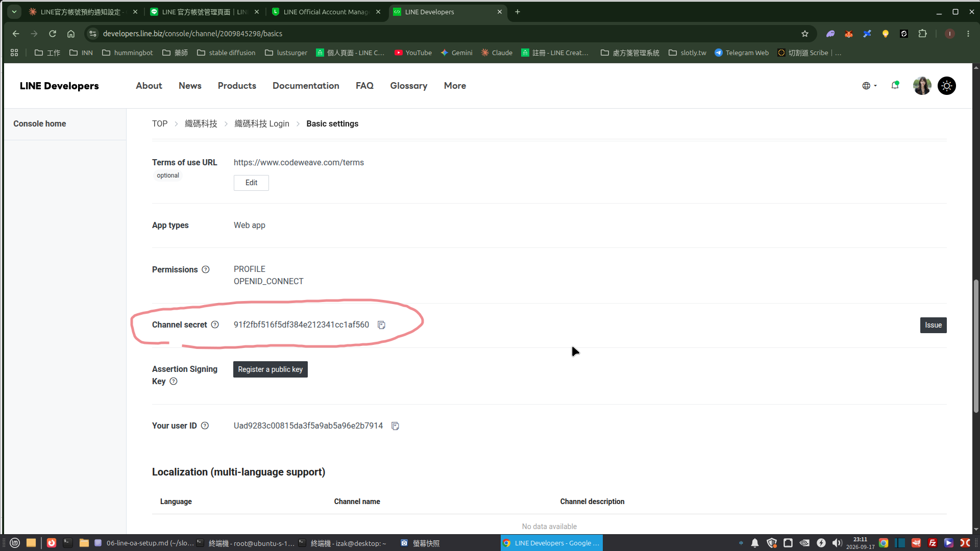Screen dimensions: 980x551
Task: Open browser home page
Action: (71, 34)
